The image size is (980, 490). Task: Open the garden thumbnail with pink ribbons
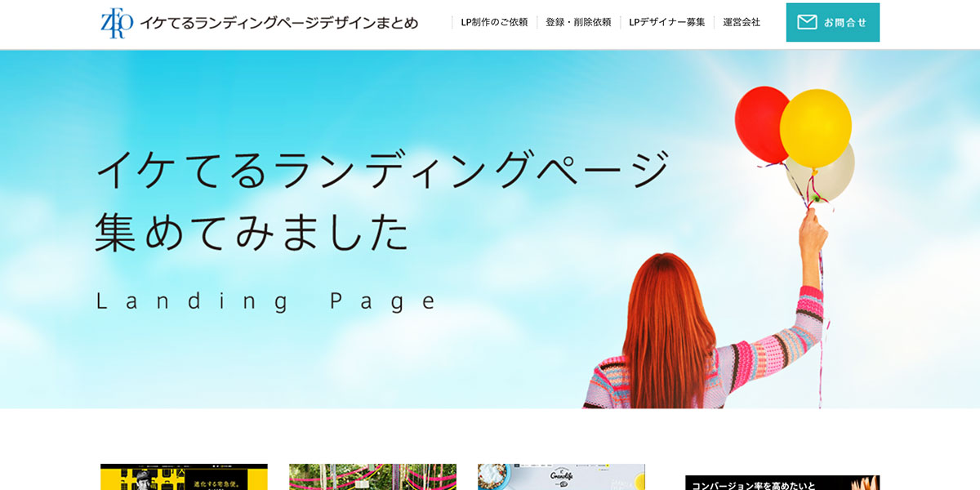[x=372, y=477]
